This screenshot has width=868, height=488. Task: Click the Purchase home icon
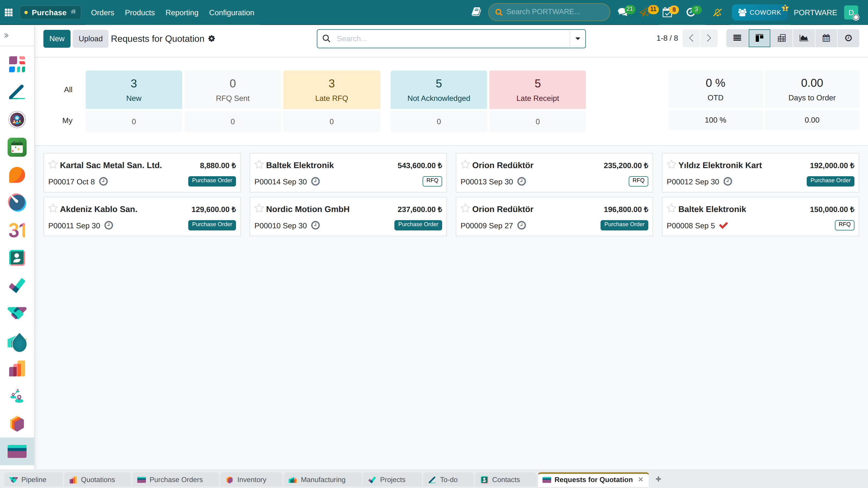73,12
